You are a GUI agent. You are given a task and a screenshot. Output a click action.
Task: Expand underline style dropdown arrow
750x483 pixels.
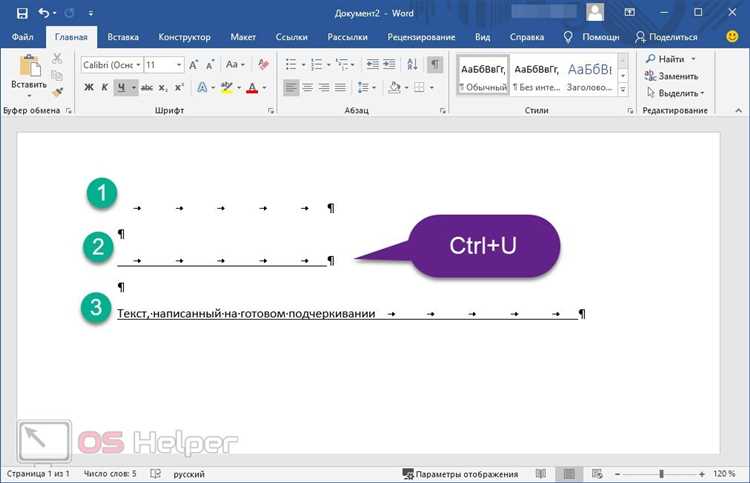tap(133, 87)
